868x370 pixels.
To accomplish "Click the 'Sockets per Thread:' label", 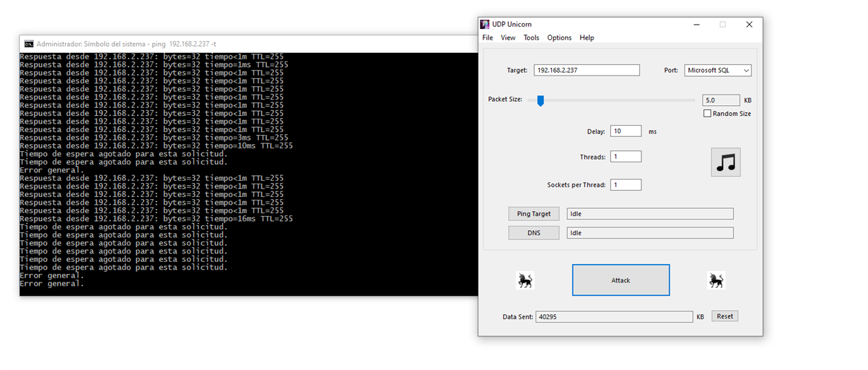I will pyautogui.click(x=577, y=185).
